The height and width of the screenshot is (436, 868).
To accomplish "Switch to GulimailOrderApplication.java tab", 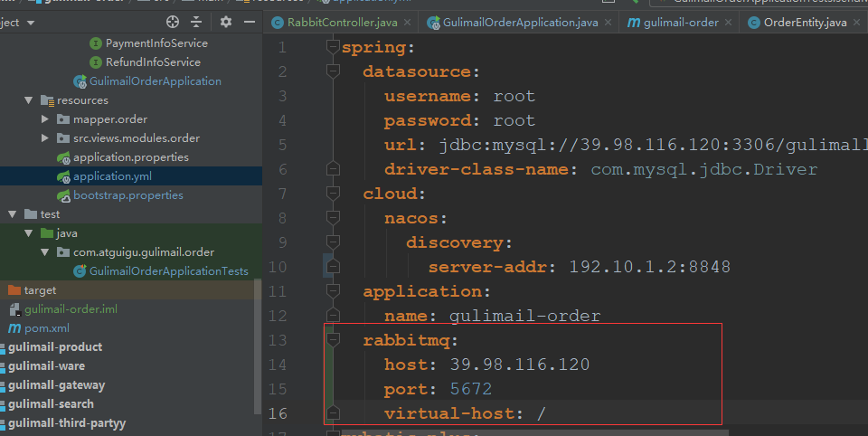I will [x=520, y=23].
